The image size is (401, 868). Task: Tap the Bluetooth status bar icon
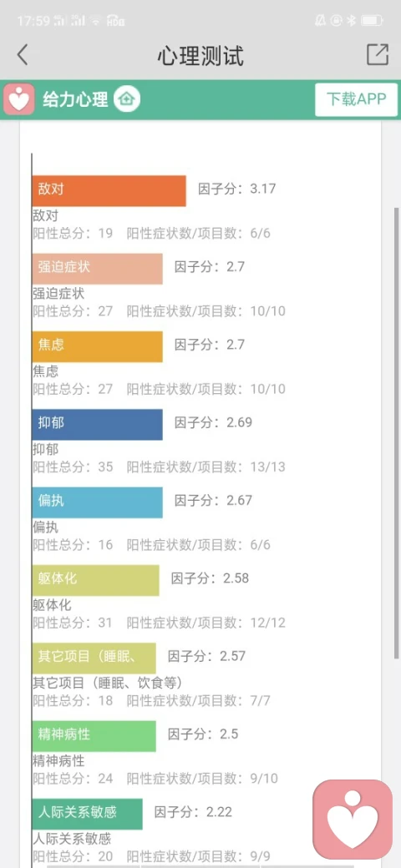pos(351,21)
